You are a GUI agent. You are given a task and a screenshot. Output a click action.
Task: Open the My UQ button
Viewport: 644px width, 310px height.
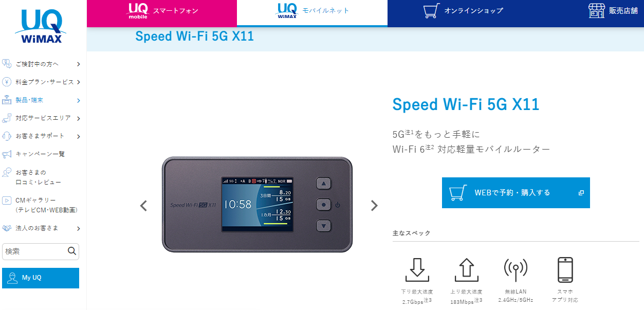(41, 278)
